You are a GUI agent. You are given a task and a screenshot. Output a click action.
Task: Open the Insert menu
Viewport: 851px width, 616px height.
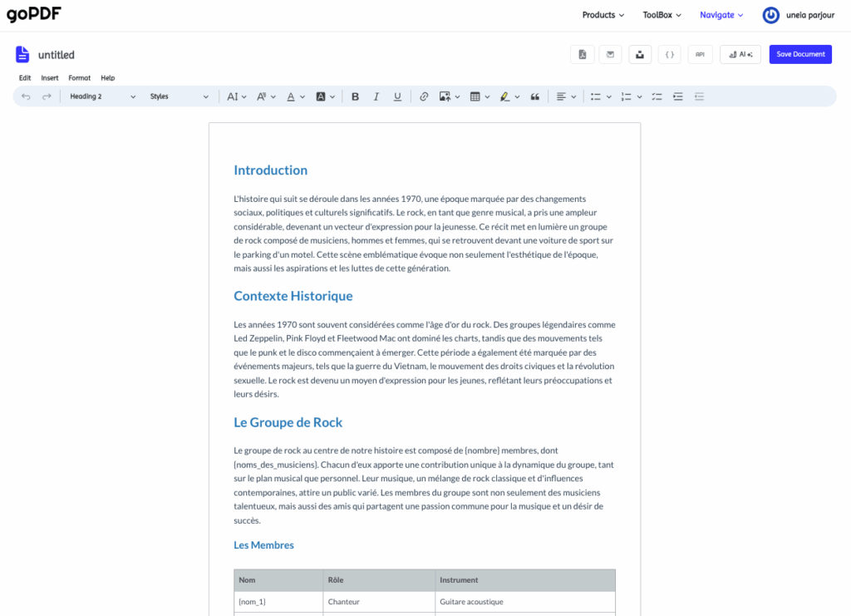click(50, 78)
